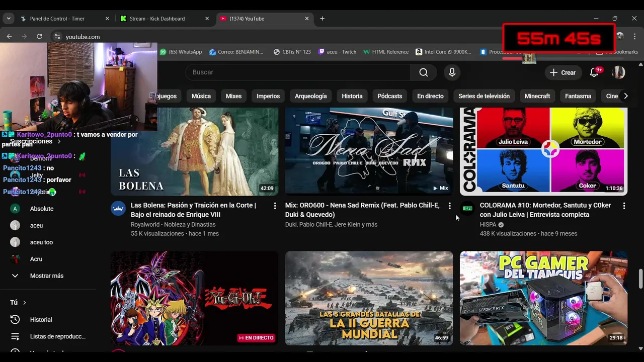Open Royalworld - Nobleza y Dinastías channel link
The image size is (644, 362).
(x=173, y=224)
